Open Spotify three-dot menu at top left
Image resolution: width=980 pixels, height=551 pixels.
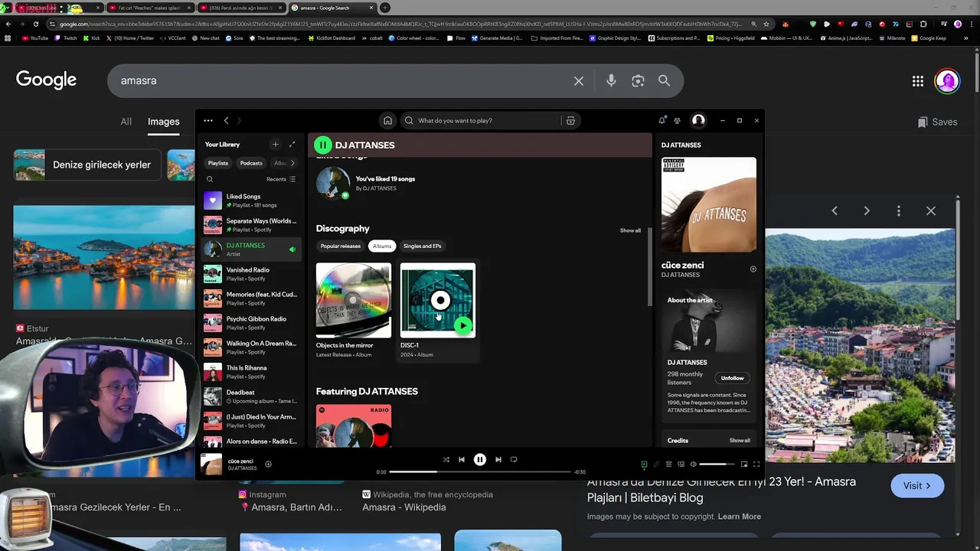(x=208, y=120)
